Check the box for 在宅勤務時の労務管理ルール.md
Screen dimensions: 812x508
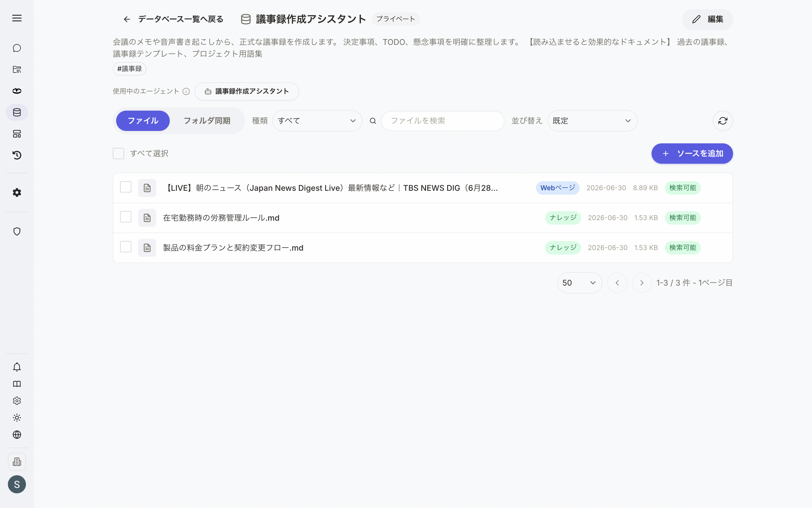pyautogui.click(x=126, y=217)
